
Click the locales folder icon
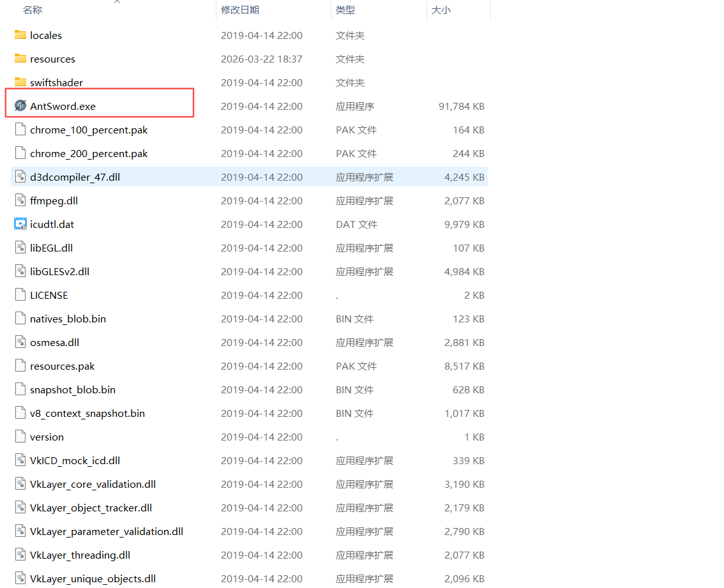(x=20, y=34)
